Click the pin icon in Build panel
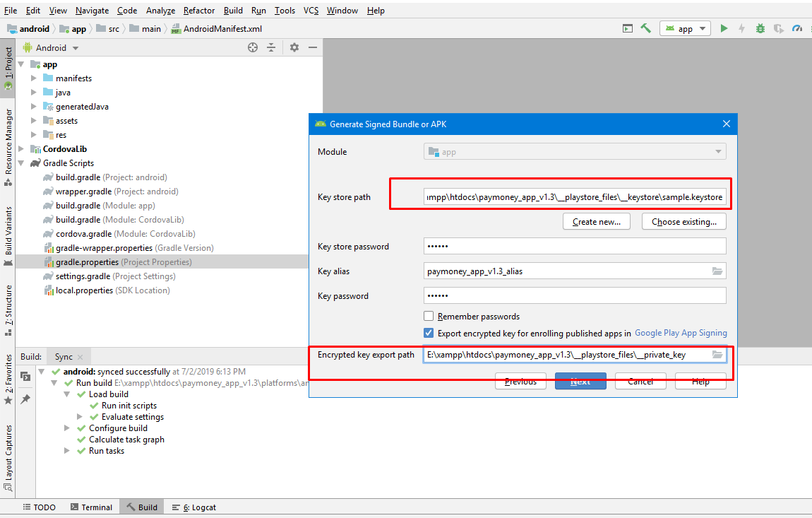Viewport: 812px width, 518px height. click(25, 399)
